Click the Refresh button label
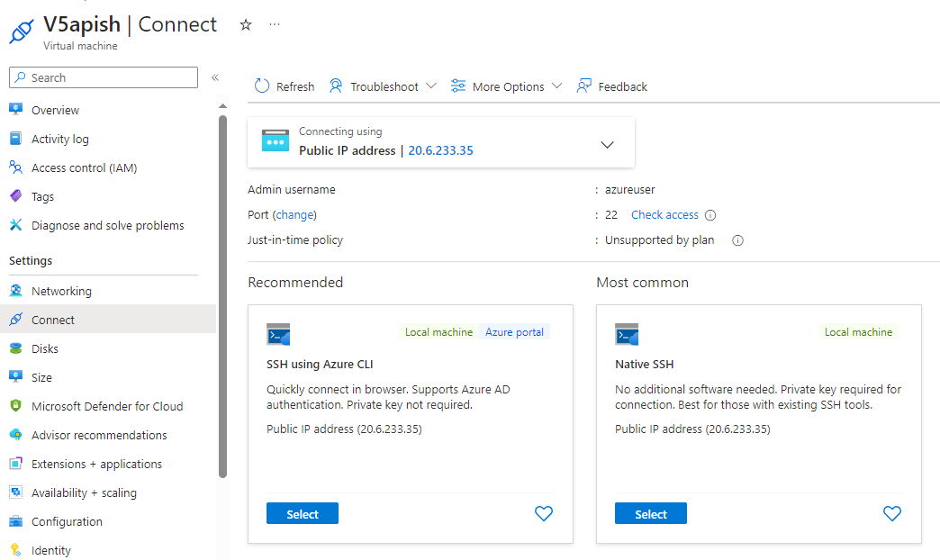This screenshot has width=940, height=560. (x=295, y=87)
